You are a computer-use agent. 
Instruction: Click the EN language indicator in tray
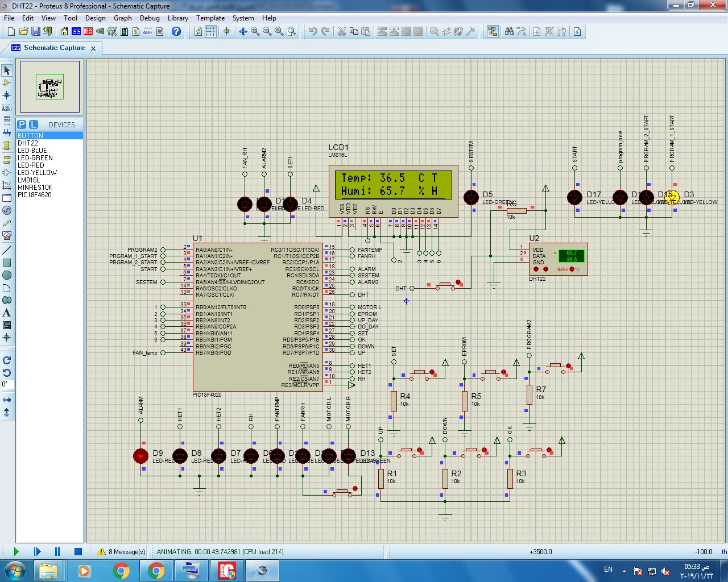[x=608, y=569]
